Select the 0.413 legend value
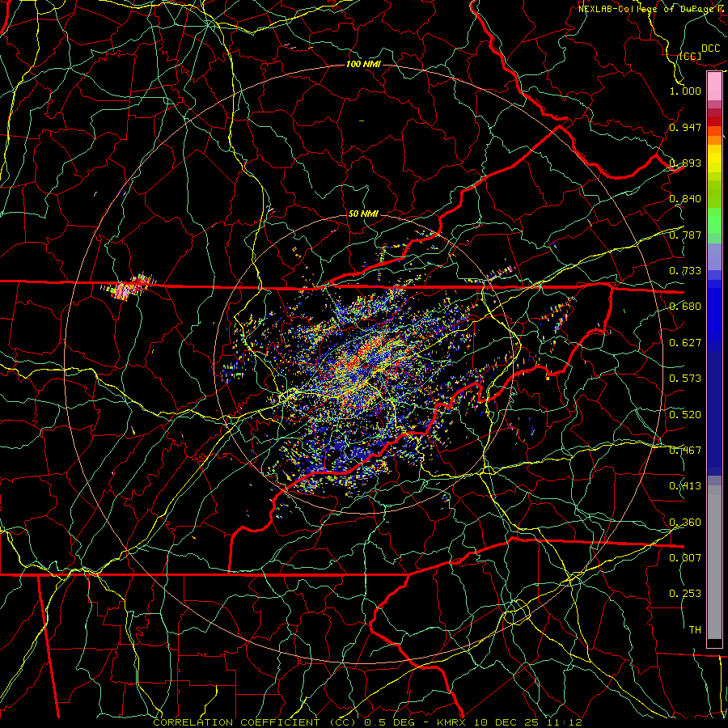Screen dimensions: 728x728 pyautogui.click(x=685, y=486)
